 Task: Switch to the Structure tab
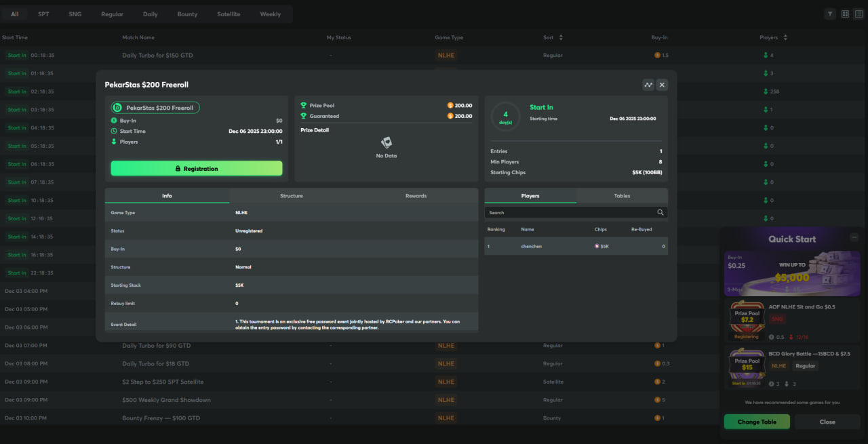pyautogui.click(x=292, y=196)
